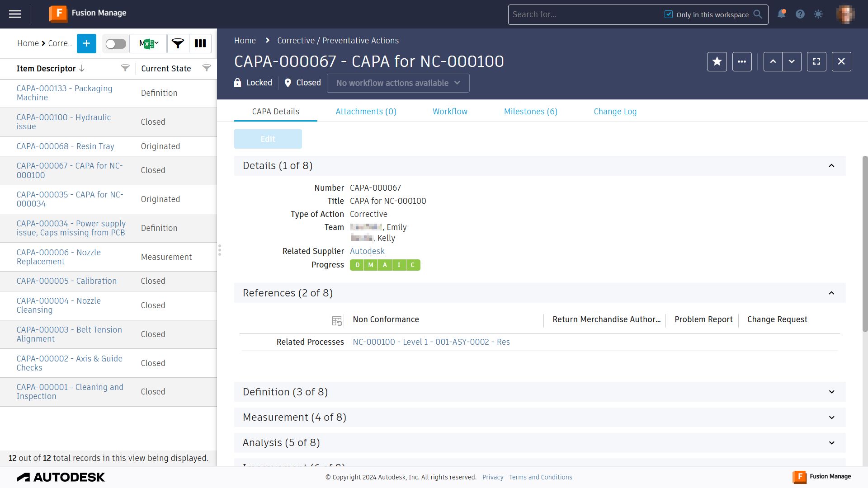The height and width of the screenshot is (488, 868).
Task: Bookmark this item with the star icon
Action: 717,61
